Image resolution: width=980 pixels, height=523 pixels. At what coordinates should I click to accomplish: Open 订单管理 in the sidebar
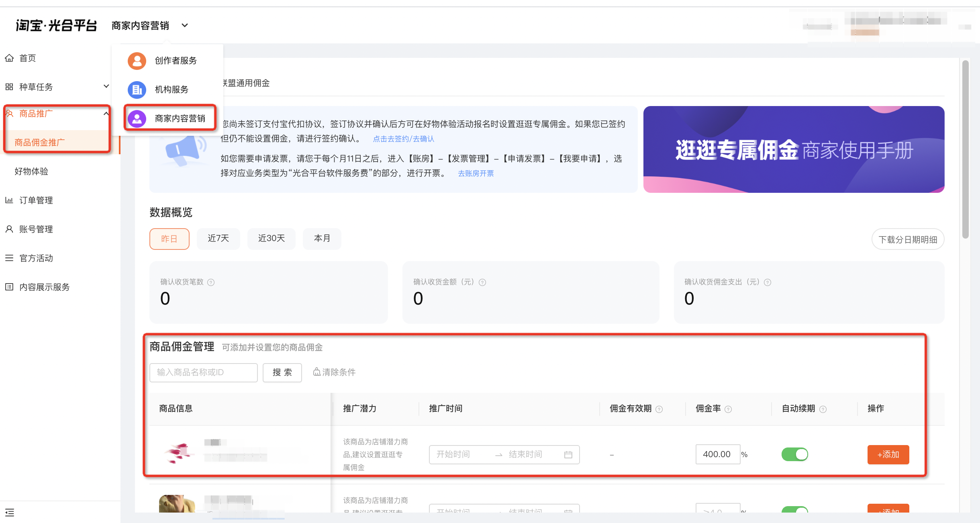[x=36, y=200]
